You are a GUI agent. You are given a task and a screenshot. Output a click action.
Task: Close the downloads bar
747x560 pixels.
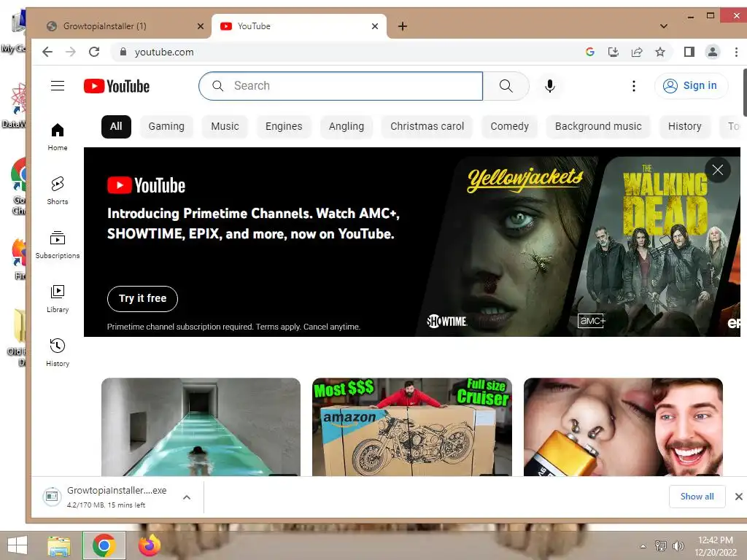(738, 497)
